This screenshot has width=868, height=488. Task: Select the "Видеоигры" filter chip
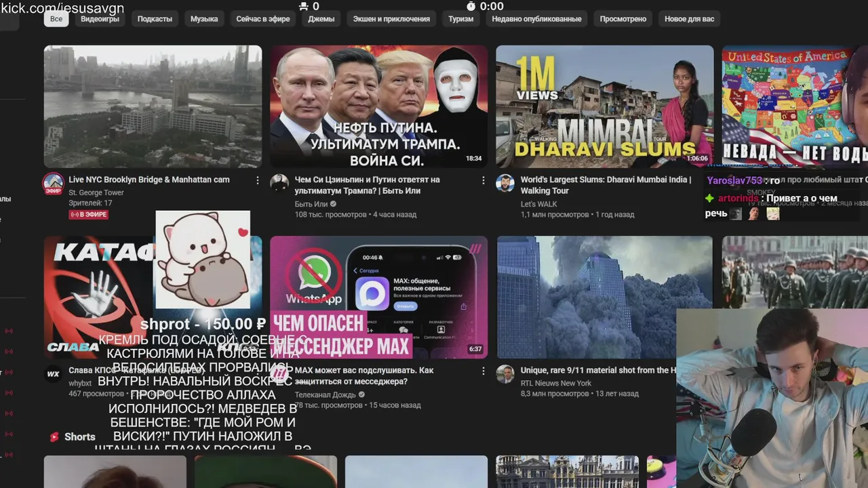click(x=100, y=19)
